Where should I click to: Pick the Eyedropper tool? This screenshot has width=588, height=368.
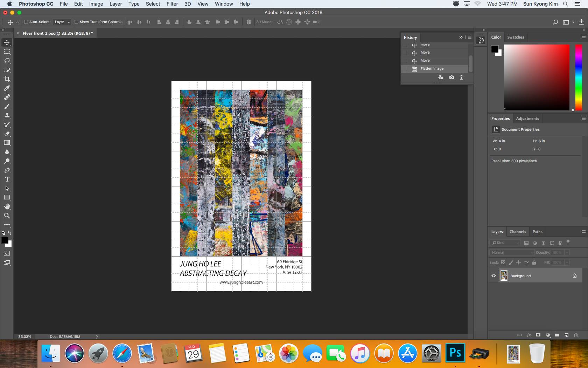[x=7, y=88]
